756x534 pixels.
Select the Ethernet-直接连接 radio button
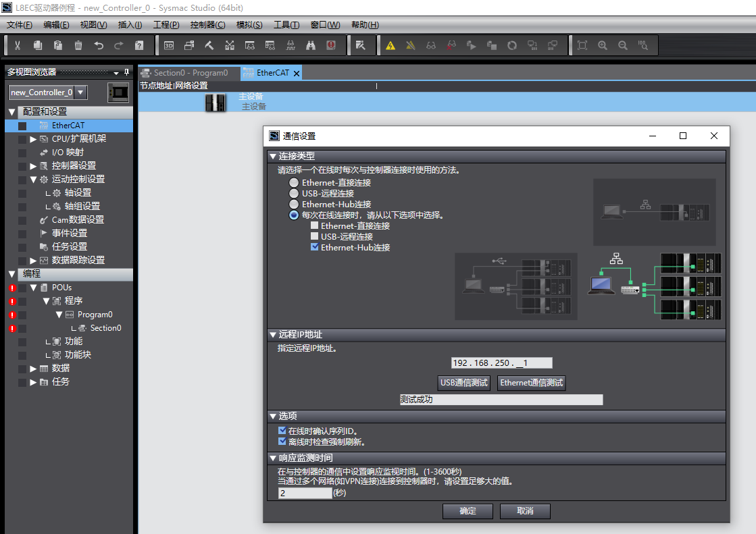(294, 182)
